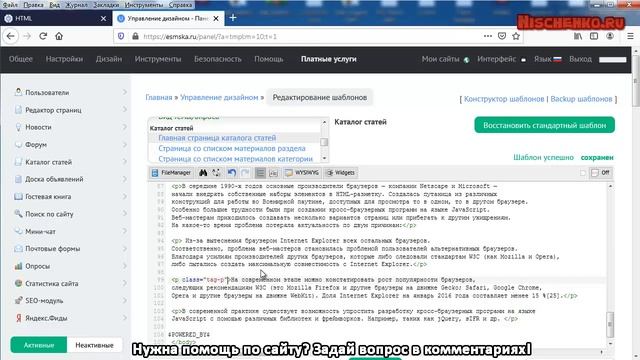Reload the current page
This screenshot has width=640, height=360.
(x=43, y=36)
